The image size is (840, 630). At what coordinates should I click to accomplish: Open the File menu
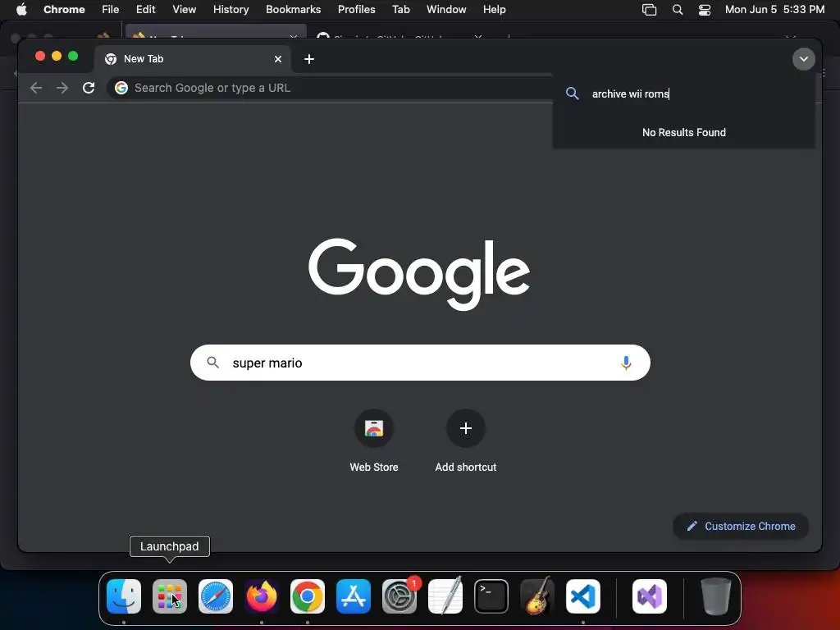pyautogui.click(x=111, y=10)
